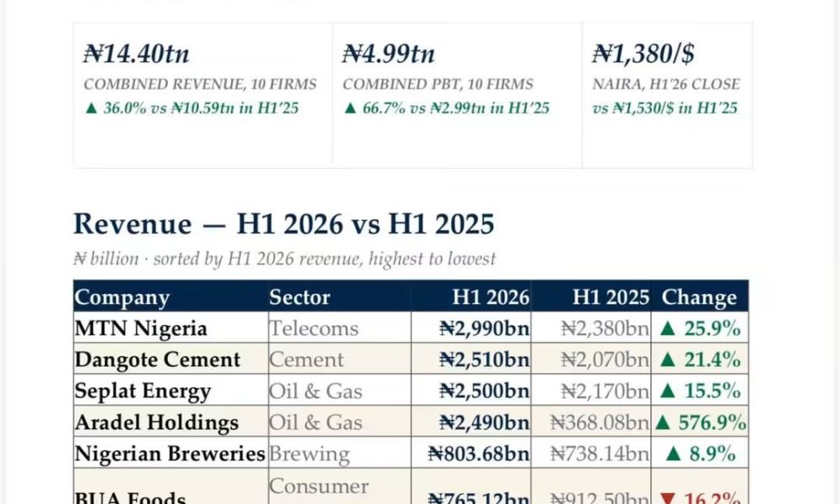The image size is (840, 504).
Task: Click the H1 2025 column header
Action: point(611,297)
